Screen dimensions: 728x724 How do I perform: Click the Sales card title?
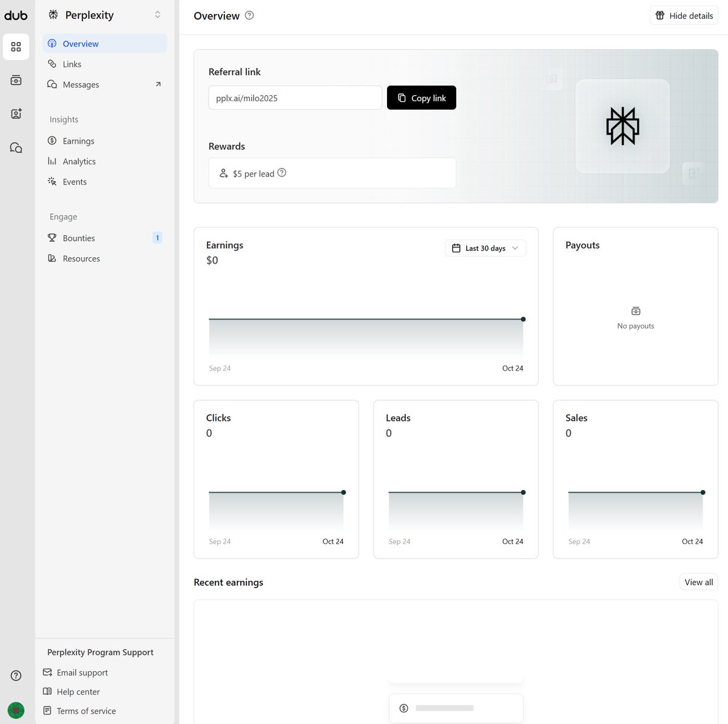[576, 418]
